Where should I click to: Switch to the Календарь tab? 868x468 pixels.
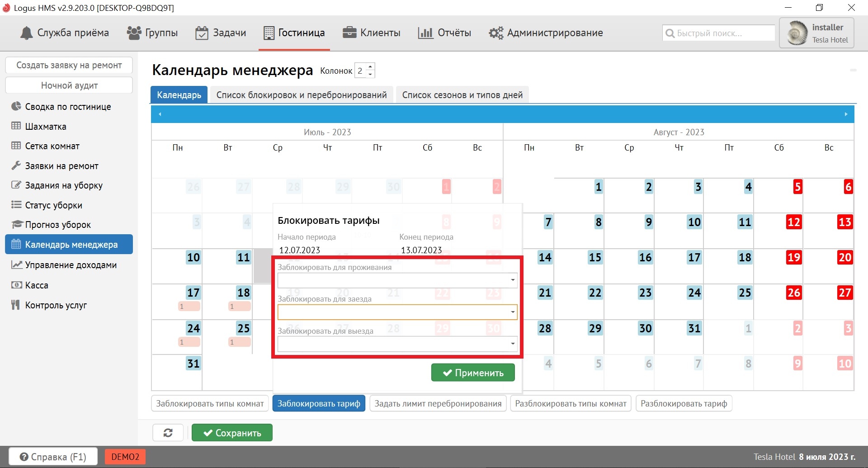(x=179, y=95)
